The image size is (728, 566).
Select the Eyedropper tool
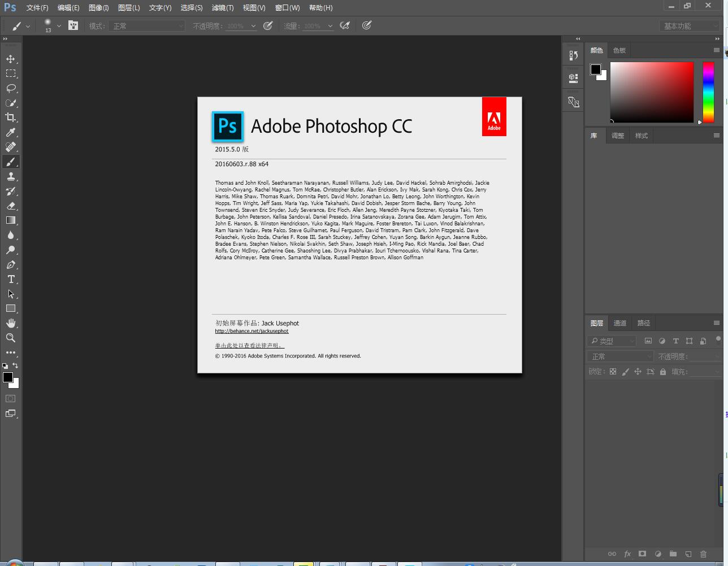pyautogui.click(x=11, y=132)
